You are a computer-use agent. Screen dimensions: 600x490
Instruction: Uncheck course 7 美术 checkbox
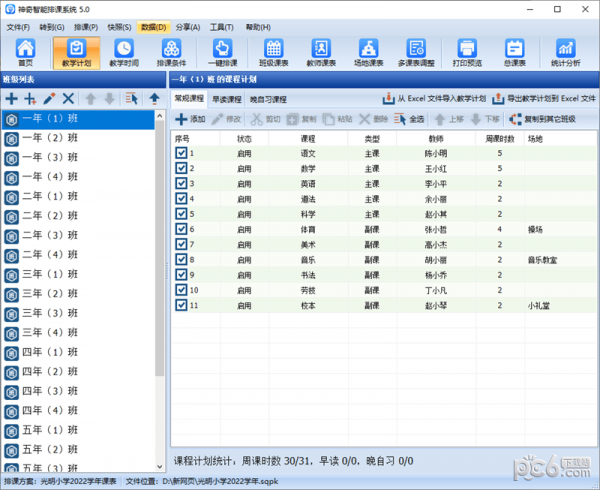point(181,244)
